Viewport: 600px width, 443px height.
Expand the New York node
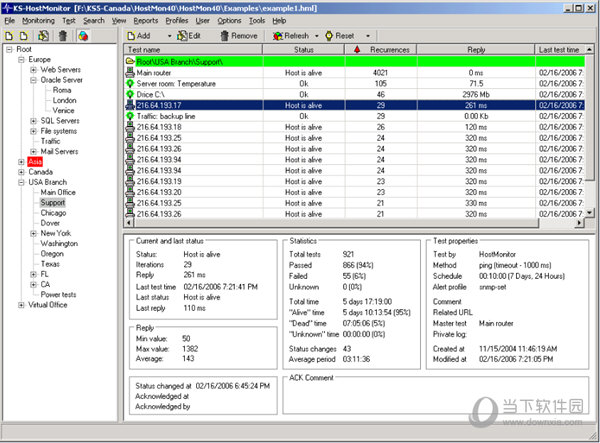[34, 233]
